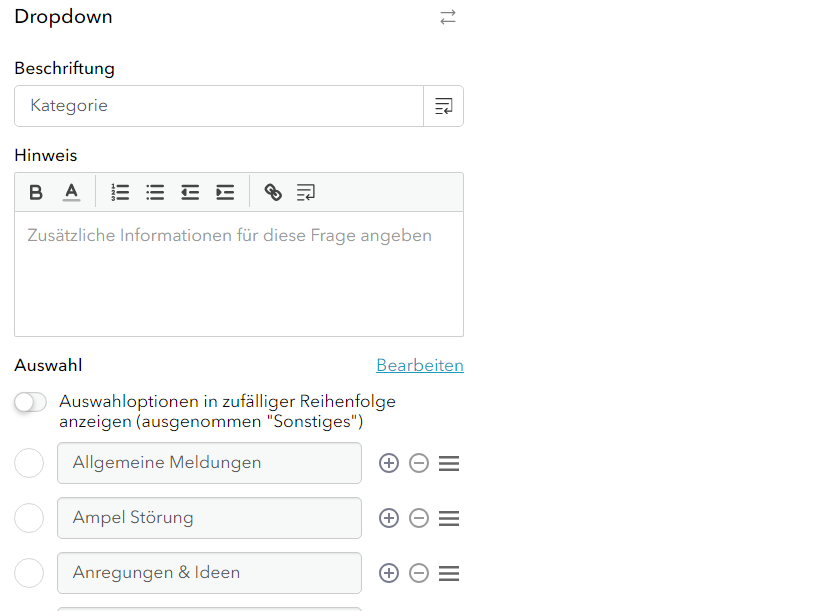The height and width of the screenshot is (611, 831).
Task: Click the Dropdown heading text
Action: pos(64,17)
